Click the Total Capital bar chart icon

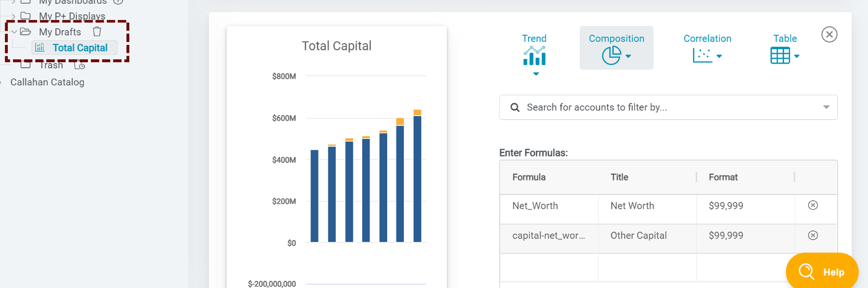tap(39, 47)
